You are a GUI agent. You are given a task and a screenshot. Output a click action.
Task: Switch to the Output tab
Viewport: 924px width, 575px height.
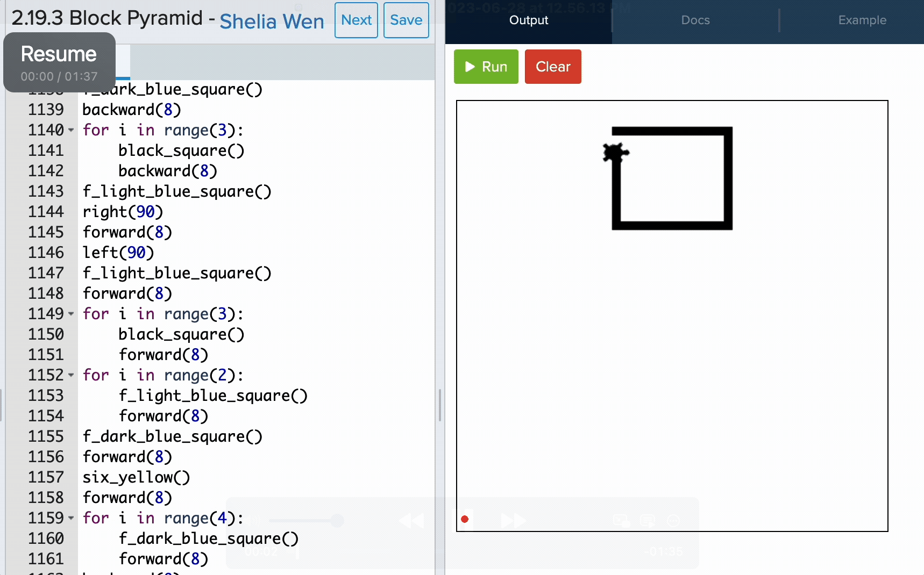[529, 20]
